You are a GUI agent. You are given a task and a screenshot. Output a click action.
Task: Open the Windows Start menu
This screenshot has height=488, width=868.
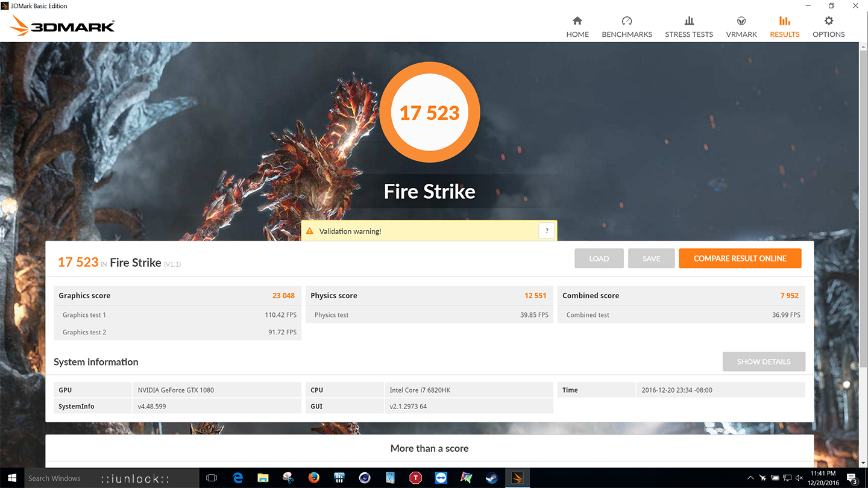point(11,478)
